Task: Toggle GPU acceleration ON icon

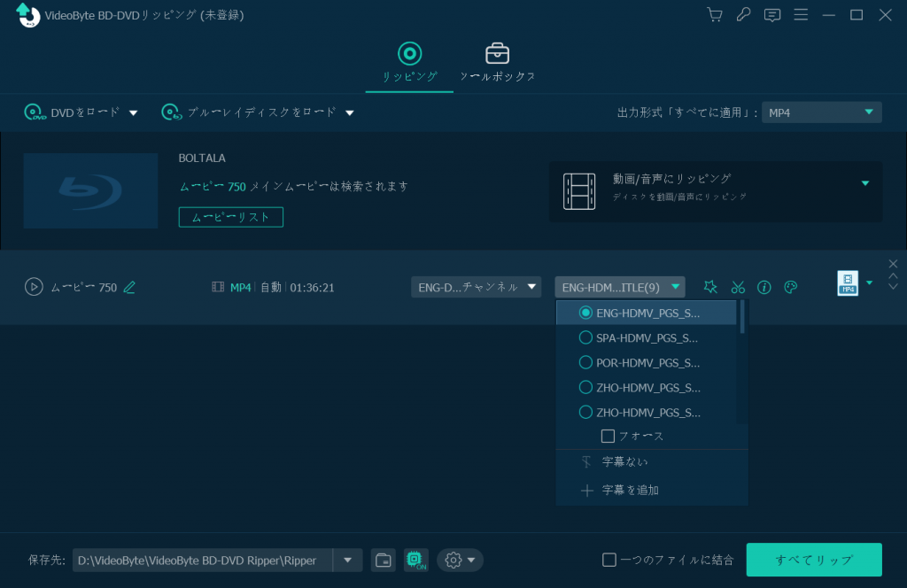Action: pos(415,560)
